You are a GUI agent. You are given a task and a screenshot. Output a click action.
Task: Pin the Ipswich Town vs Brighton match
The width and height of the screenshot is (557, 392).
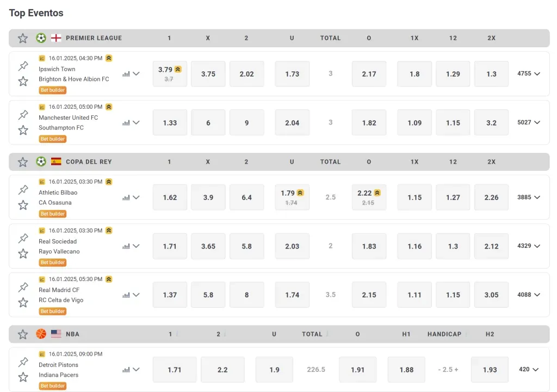click(x=23, y=66)
